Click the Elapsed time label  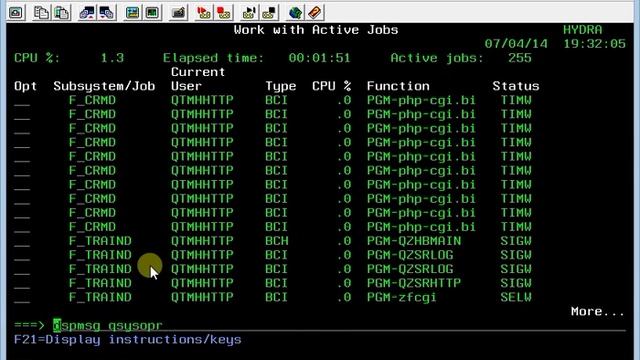click(x=213, y=58)
